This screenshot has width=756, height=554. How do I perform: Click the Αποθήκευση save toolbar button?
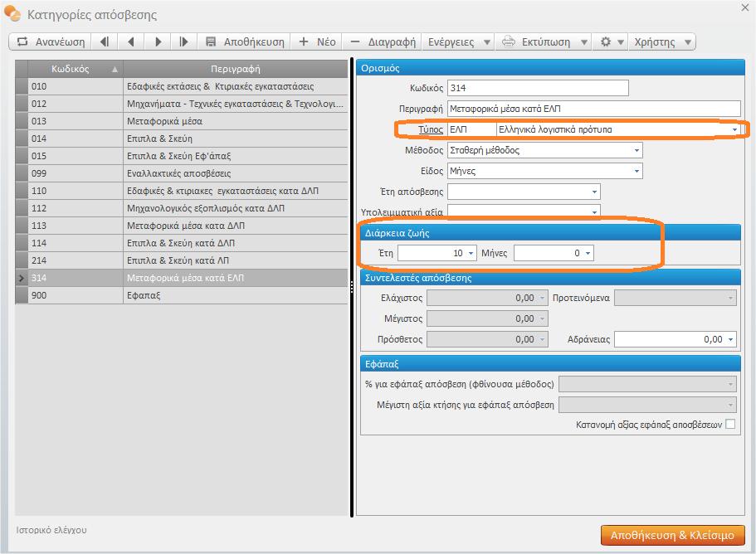coord(245,42)
